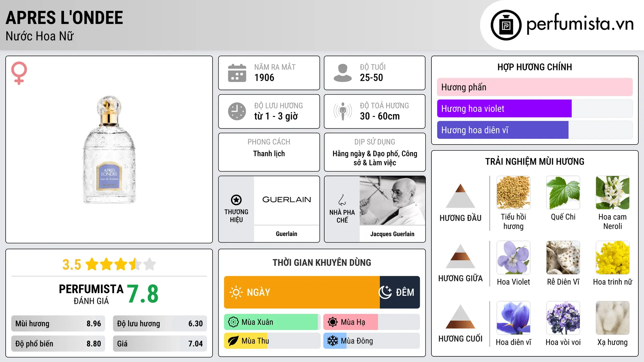Click the Giá 7.04 score row
Image resolution: width=644 pixels, height=362 pixels.
(x=160, y=344)
